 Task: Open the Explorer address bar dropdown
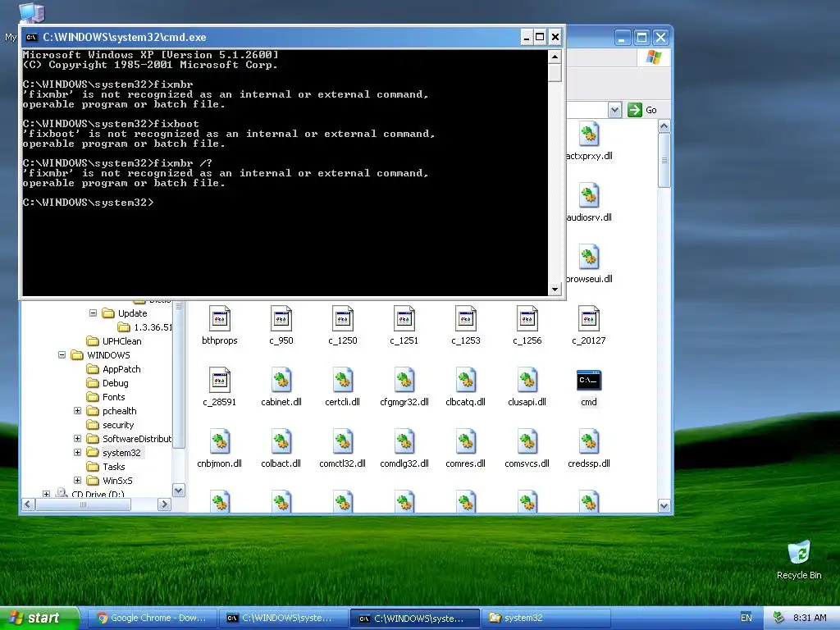[x=614, y=110]
